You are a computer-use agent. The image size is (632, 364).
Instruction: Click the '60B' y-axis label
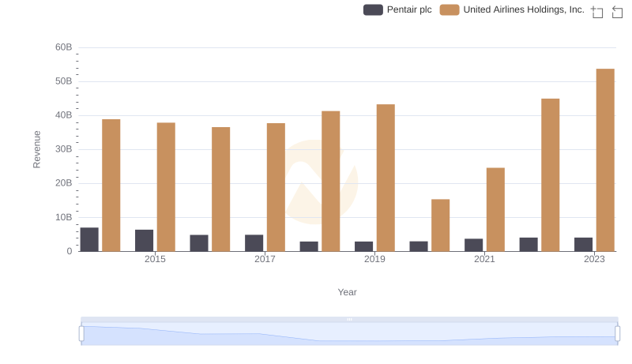[x=64, y=47]
